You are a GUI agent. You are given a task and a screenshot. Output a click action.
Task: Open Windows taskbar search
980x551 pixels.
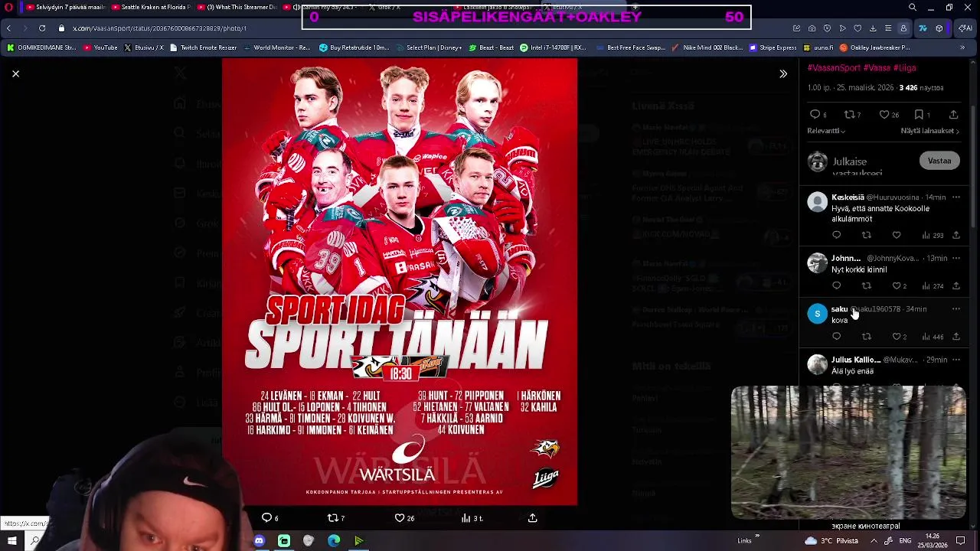35,541
